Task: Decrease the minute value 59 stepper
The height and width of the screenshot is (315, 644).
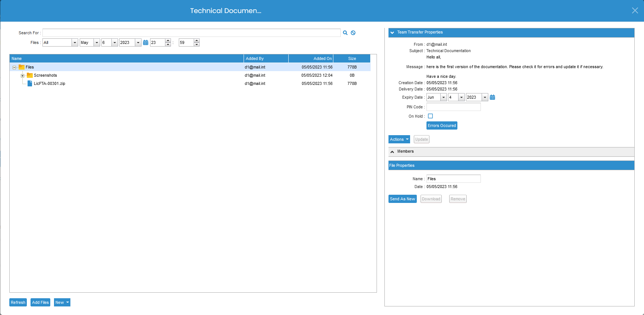Action: click(197, 44)
